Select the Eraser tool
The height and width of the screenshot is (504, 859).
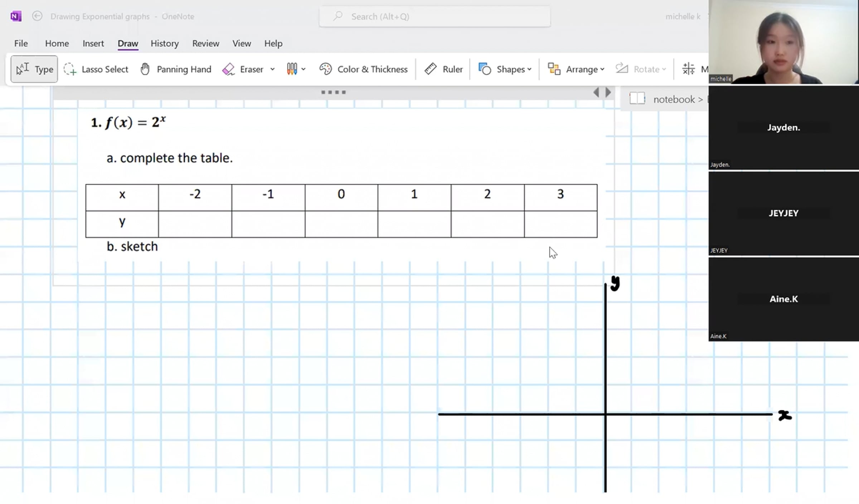pyautogui.click(x=243, y=69)
